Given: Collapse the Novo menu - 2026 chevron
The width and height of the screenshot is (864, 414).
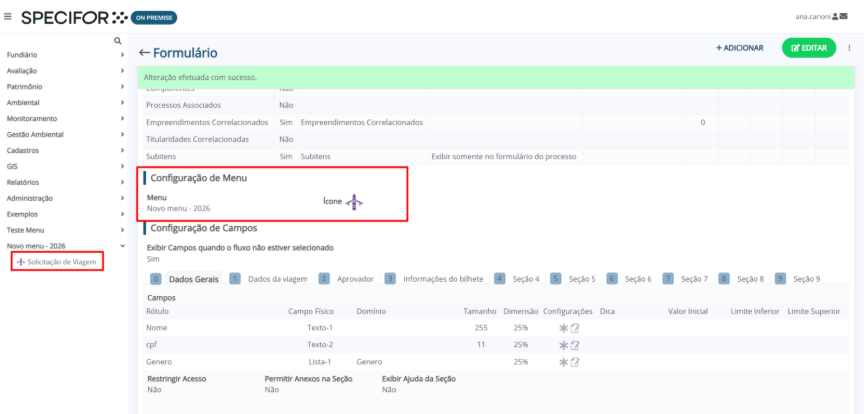Looking at the screenshot, I should [122, 246].
